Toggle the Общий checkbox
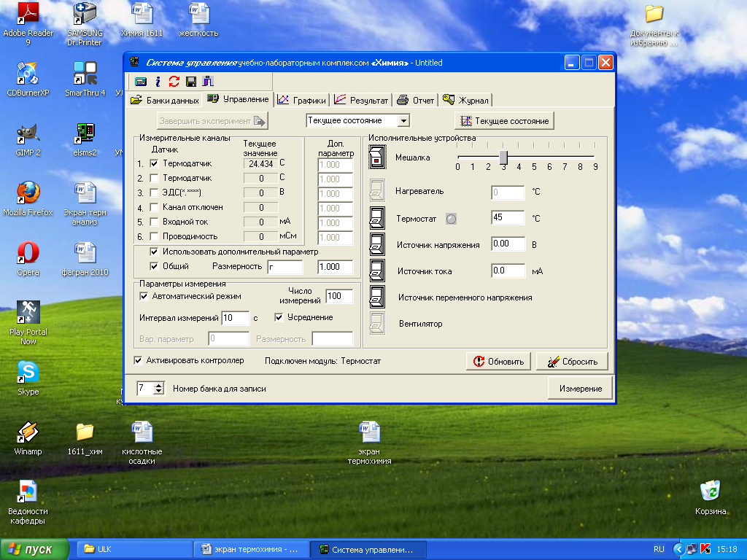 154,266
